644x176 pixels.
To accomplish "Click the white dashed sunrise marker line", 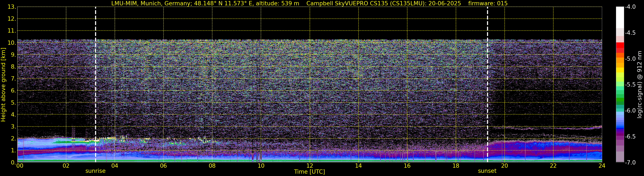I will click(95, 85).
